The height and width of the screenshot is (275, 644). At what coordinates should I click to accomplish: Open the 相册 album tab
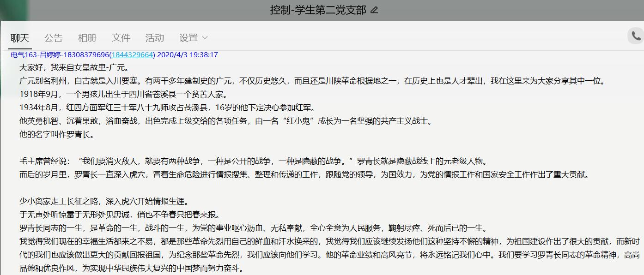(87, 37)
